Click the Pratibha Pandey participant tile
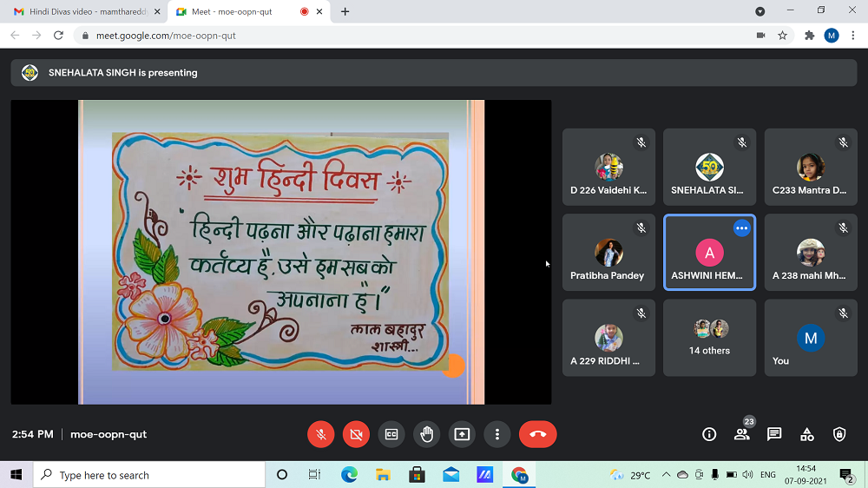The width and height of the screenshot is (868, 488). point(608,253)
